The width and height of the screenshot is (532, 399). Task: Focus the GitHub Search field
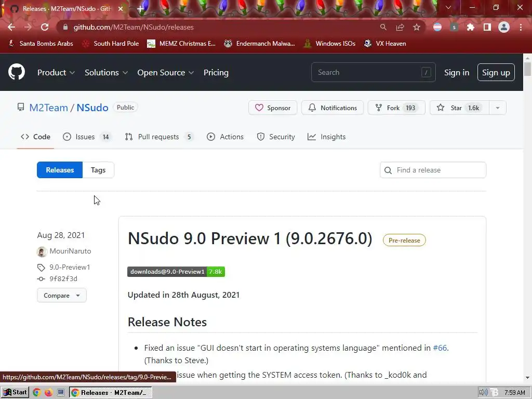coord(373,72)
